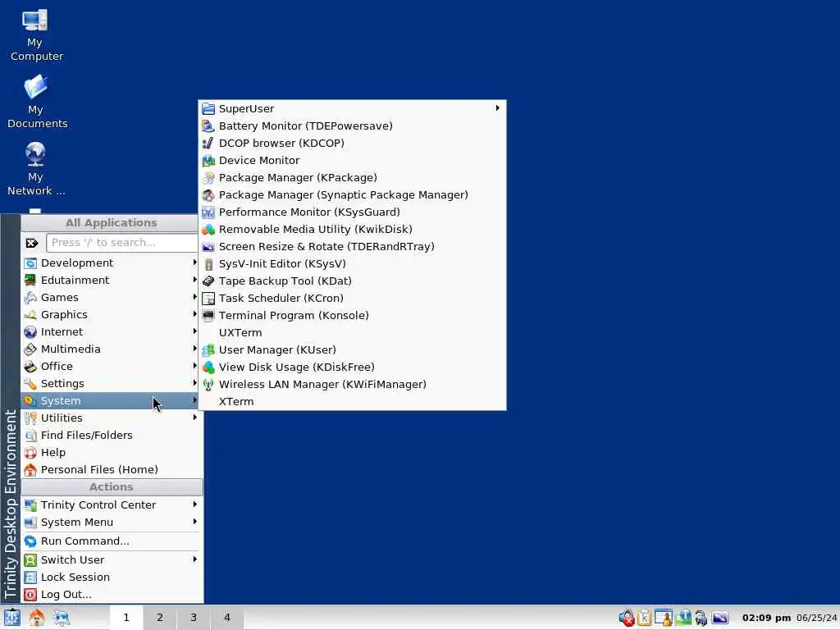
Task: Click the red-cross network tray icon
Action: [x=626, y=618]
